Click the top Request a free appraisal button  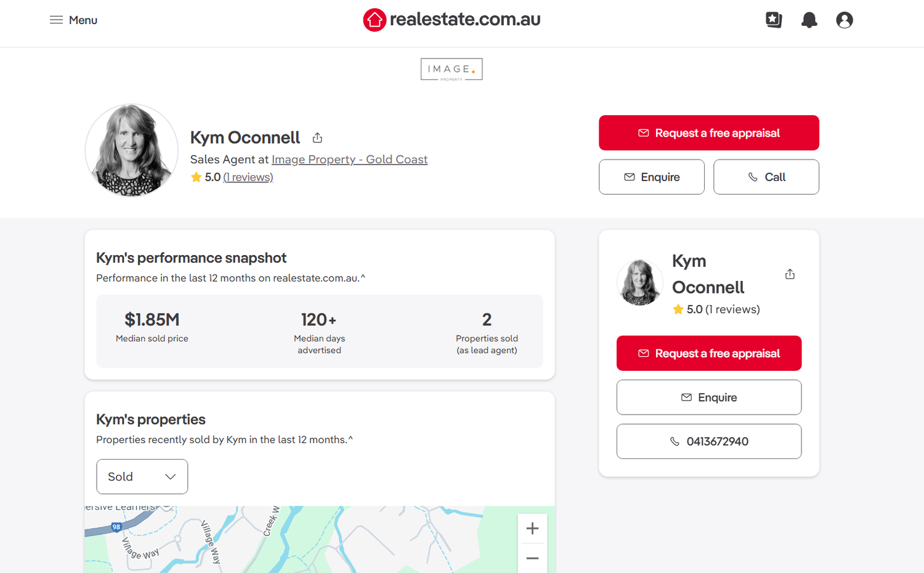click(708, 133)
